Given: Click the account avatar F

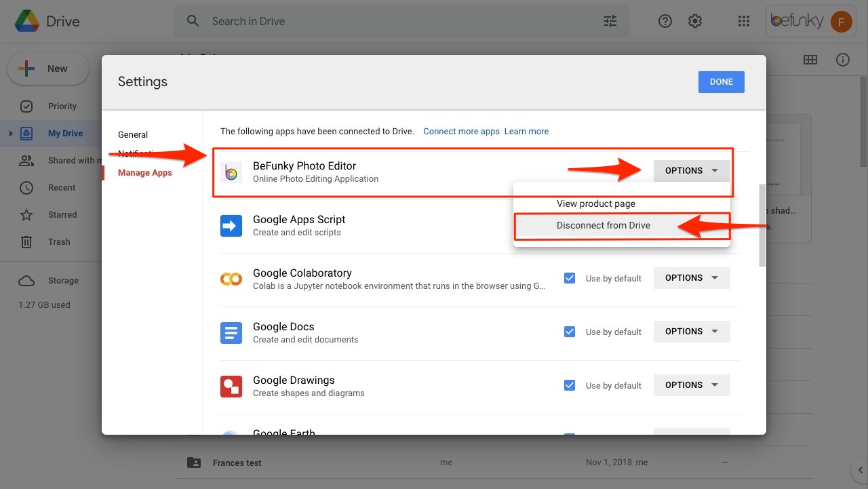Looking at the screenshot, I should pos(842,21).
